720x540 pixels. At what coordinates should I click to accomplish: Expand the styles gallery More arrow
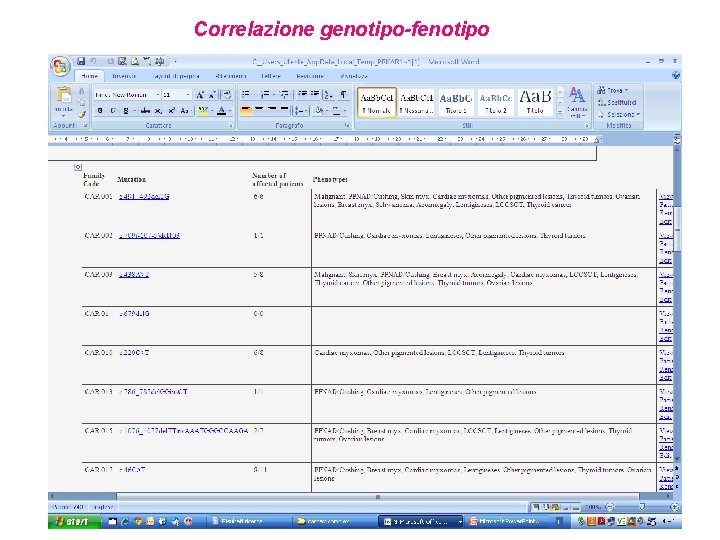(560, 112)
